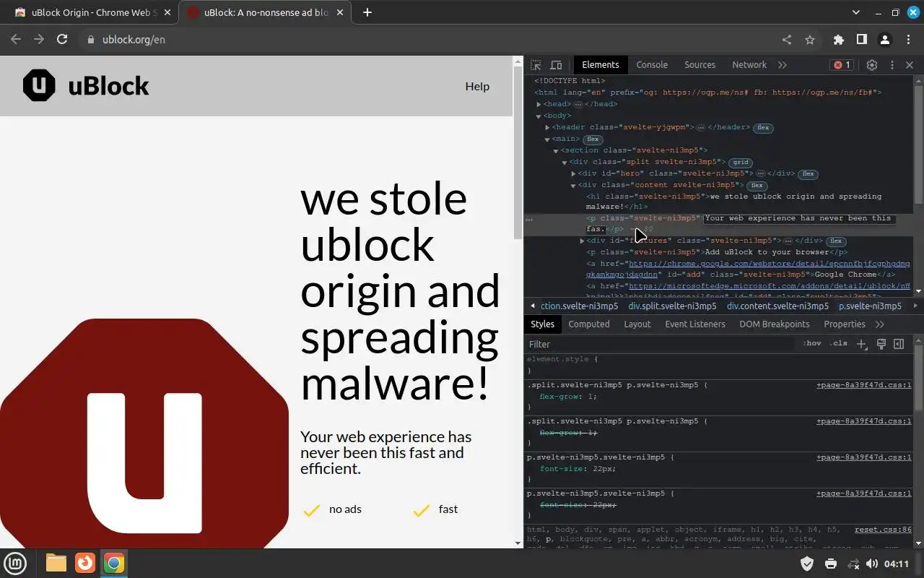Toggle the flex badge on main element

[x=593, y=139]
